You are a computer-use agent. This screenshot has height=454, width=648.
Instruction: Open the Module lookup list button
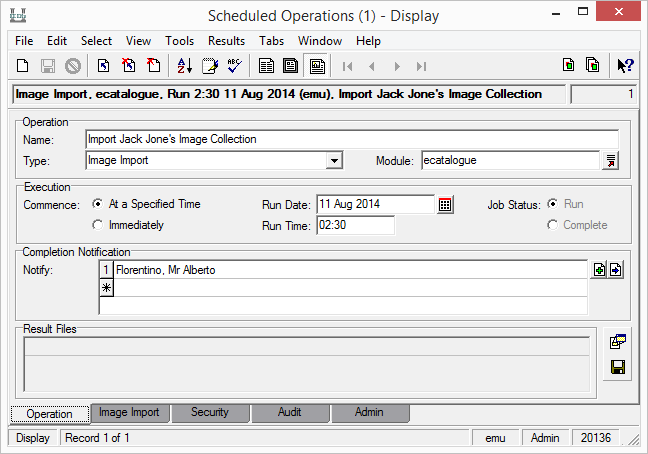click(x=610, y=160)
